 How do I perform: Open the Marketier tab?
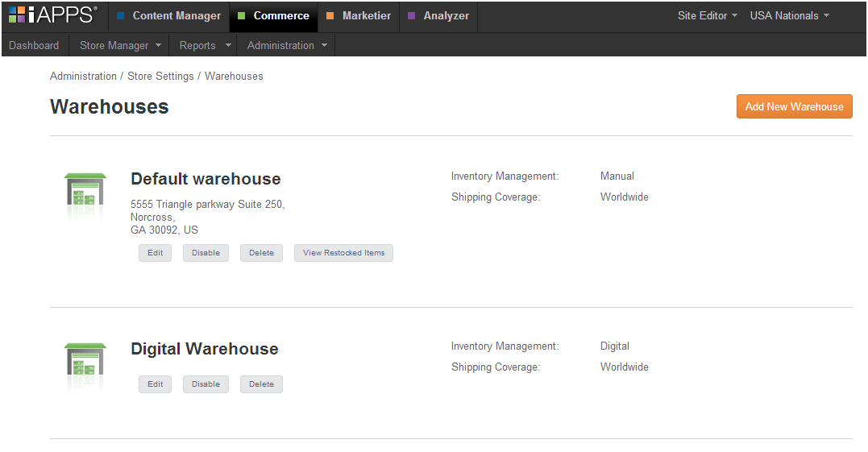tap(359, 16)
